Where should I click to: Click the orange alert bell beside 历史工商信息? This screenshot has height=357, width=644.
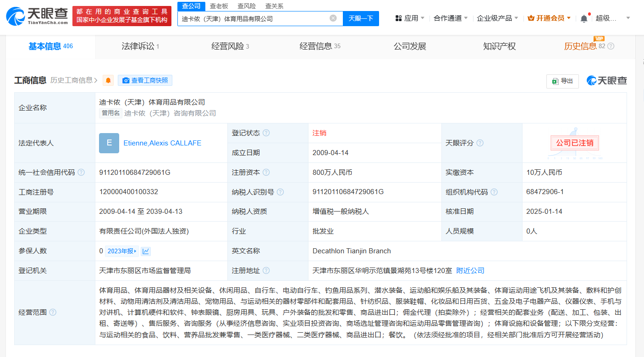(108, 81)
